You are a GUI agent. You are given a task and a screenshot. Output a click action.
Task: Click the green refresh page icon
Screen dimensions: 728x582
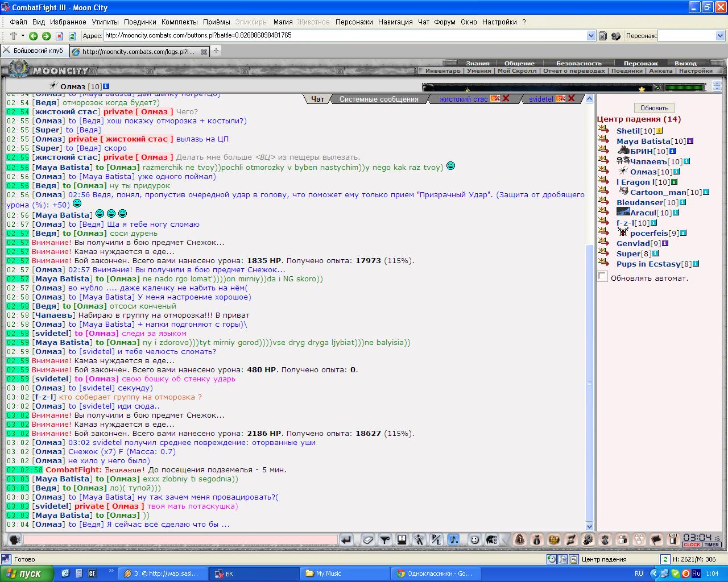[72, 36]
